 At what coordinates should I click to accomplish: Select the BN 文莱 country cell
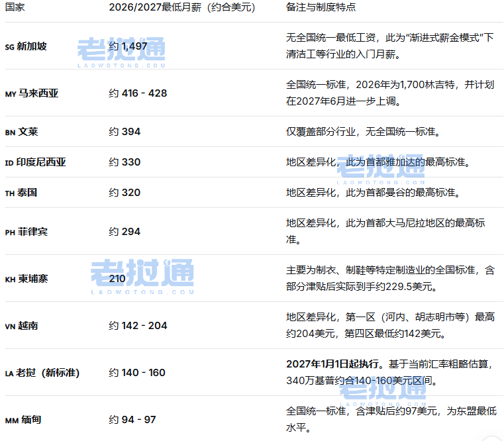[x=22, y=132]
